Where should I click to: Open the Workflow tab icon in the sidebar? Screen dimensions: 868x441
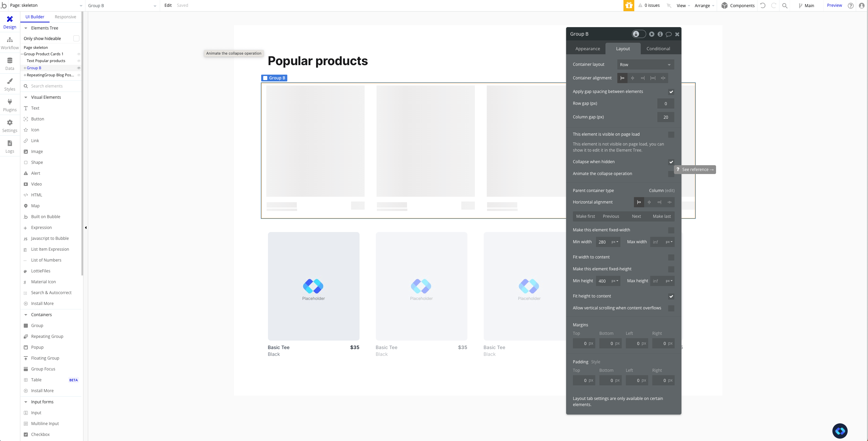pos(9,43)
